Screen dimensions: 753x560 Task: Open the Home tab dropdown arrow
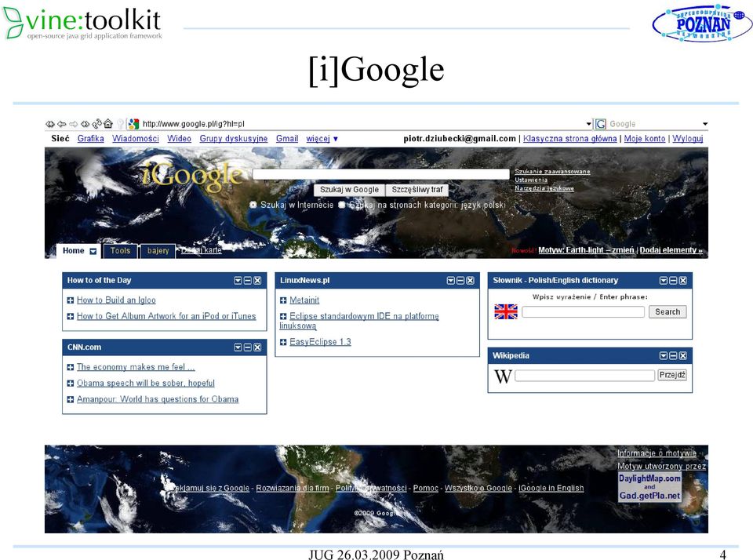(x=93, y=251)
